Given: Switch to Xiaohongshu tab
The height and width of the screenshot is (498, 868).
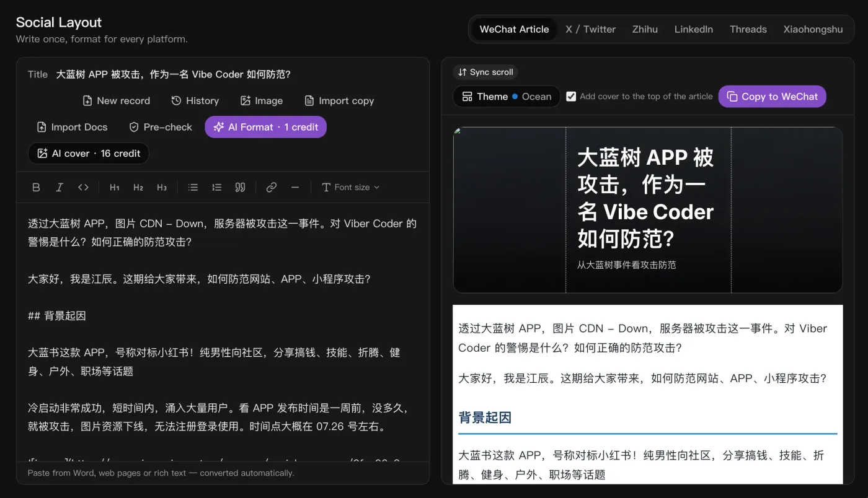Looking at the screenshot, I should click(813, 29).
